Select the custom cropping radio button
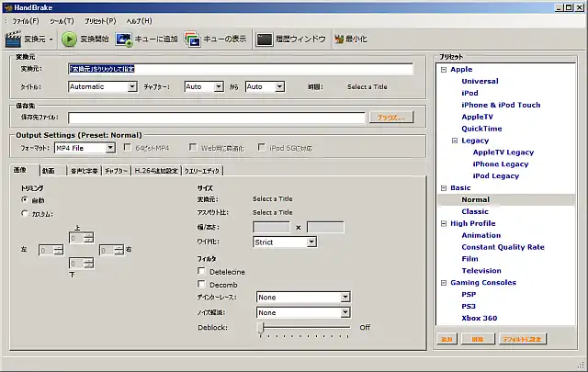This screenshot has height=372, width=588. click(25, 213)
